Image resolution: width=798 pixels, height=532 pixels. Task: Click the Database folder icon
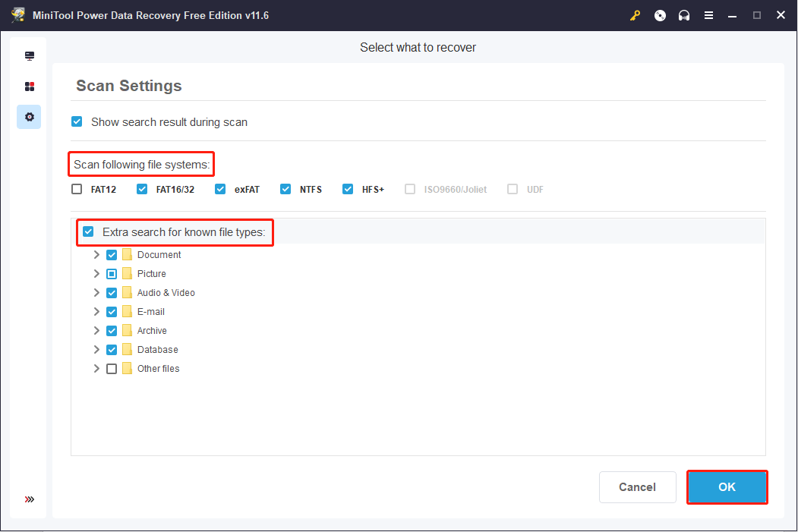(128, 349)
